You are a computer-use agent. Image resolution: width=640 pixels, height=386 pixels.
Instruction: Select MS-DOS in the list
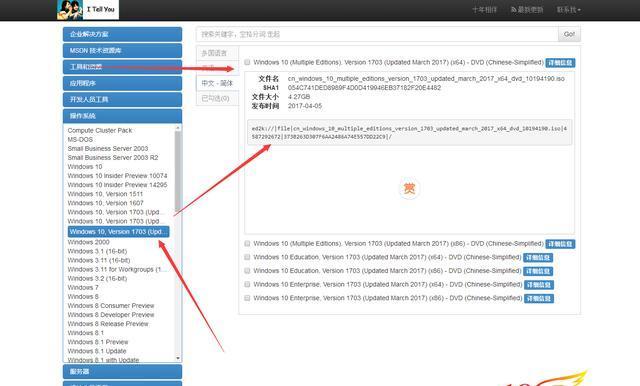(x=80, y=140)
